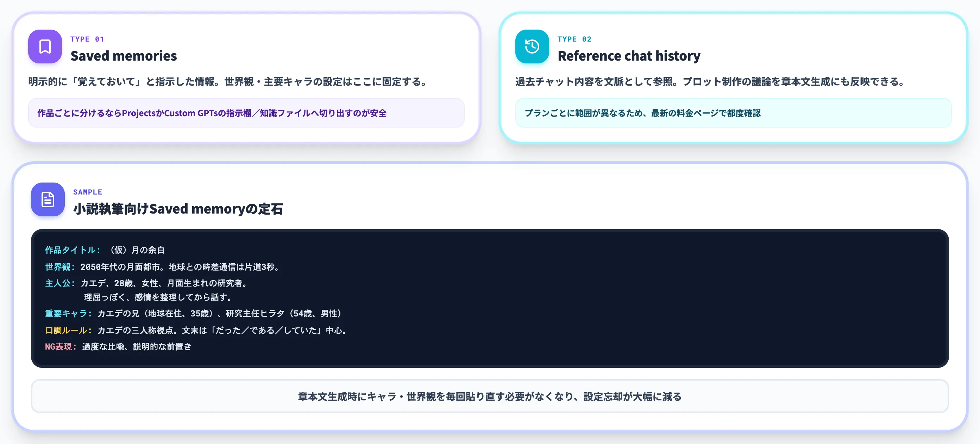Click the 'TYPE 01' label

87,39
